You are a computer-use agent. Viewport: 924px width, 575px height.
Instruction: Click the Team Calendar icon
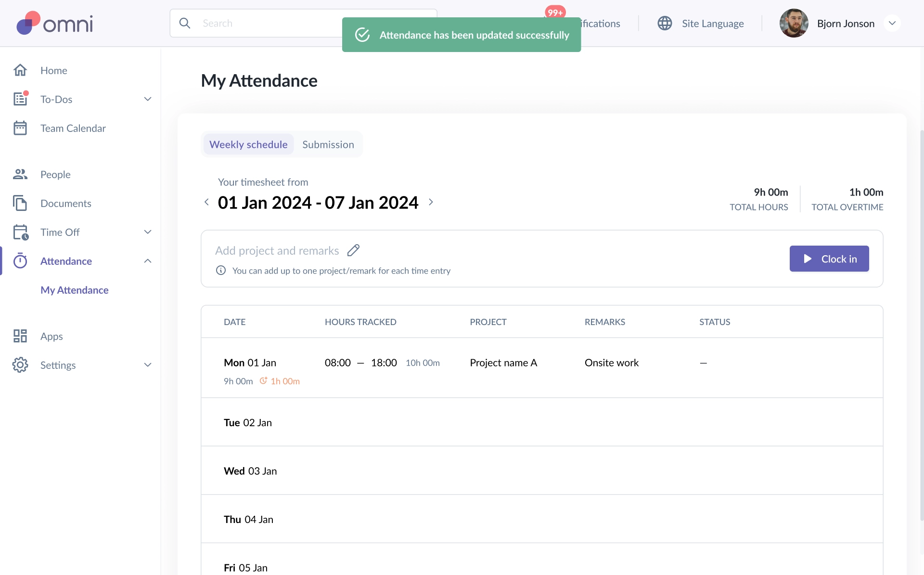tap(20, 128)
